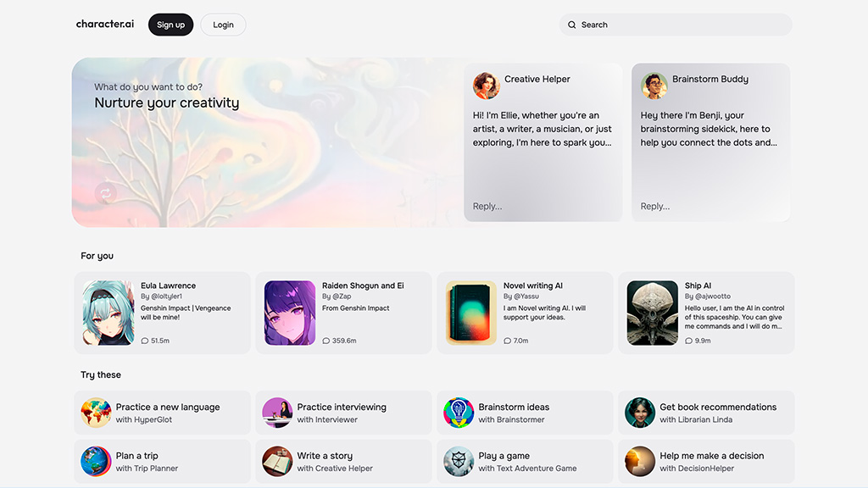The height and width of the screenshot is (488, 868).
Task: Click 'with Librarian Linda' subtitle
Action: (x=696, y=420)
